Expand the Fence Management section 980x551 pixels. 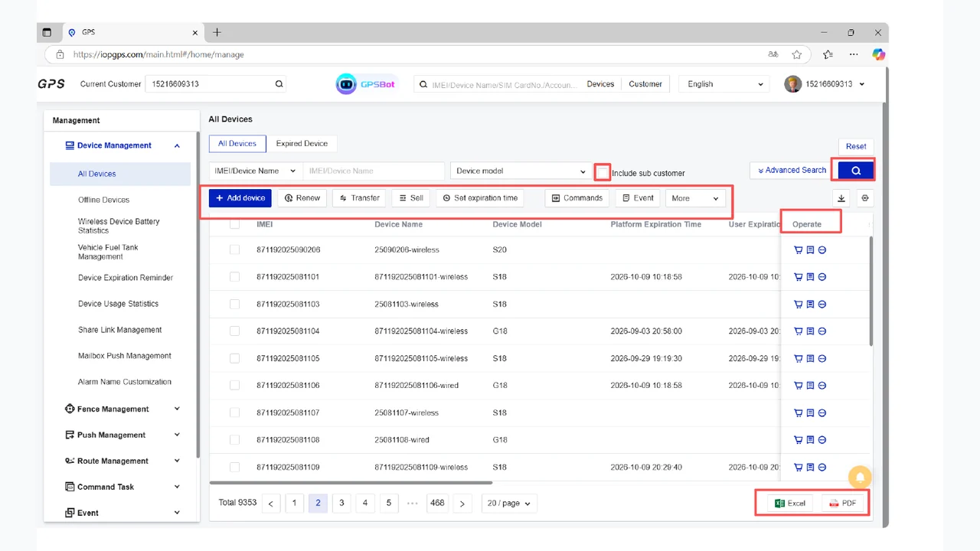tap(177, 409)
